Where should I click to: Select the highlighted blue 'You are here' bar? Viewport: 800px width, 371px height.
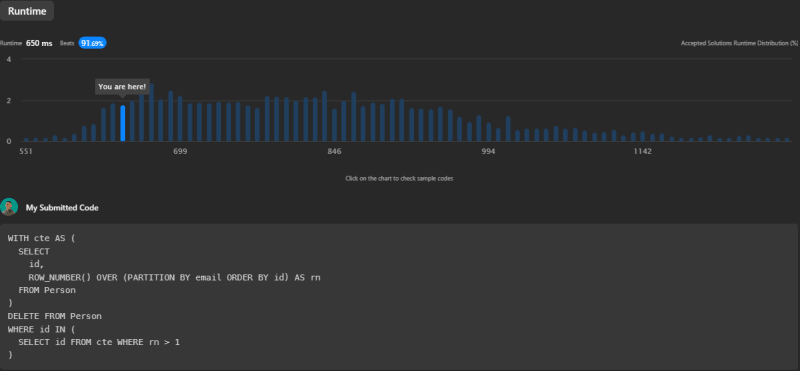pyautogui.click(x=122, y=123)
